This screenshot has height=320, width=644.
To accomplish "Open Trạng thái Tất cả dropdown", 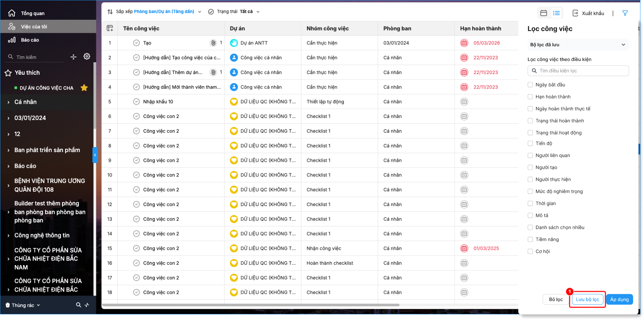I will [234, 12].
